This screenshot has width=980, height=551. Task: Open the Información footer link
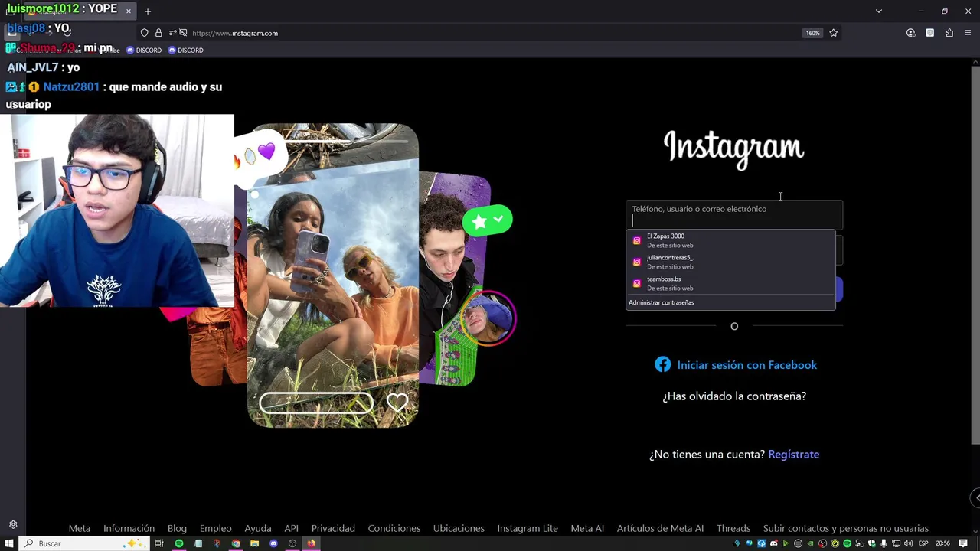click(x=129, y=528)
